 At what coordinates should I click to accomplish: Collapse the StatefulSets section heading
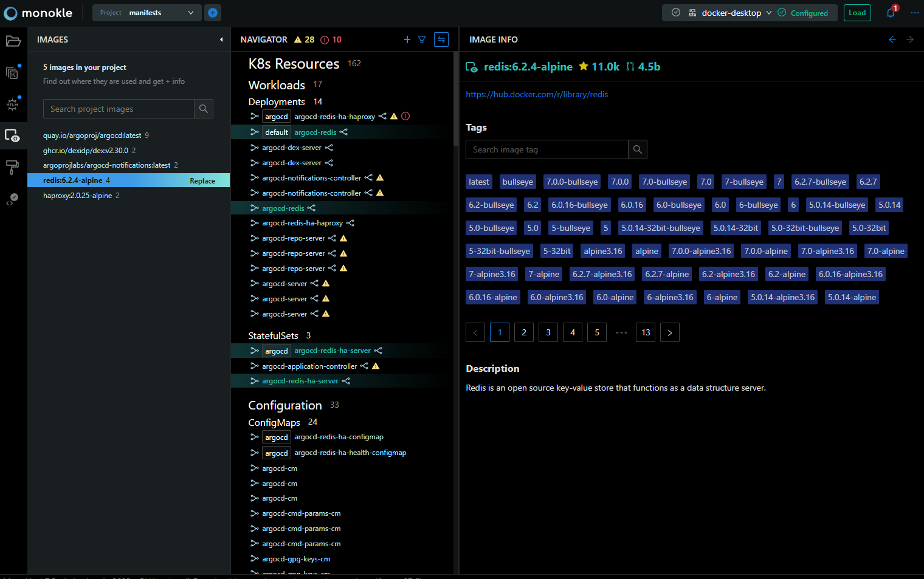tap(273, 335)
